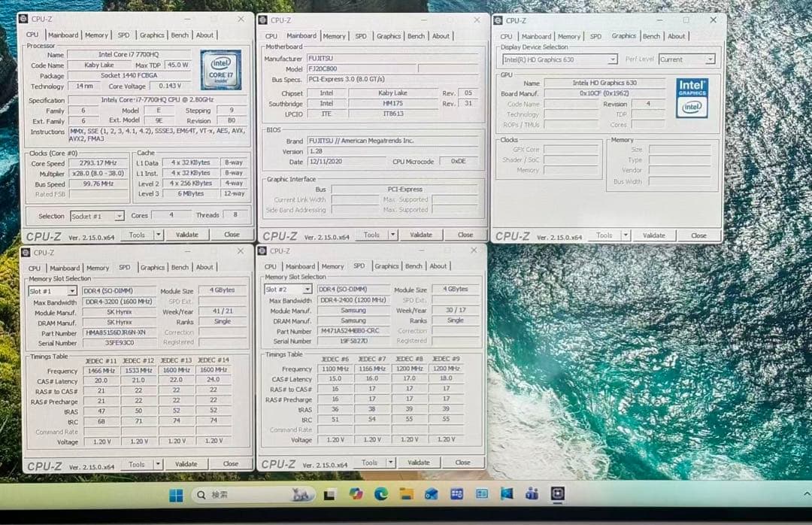Click the CPU-Z icon on the taskbar
812x525 pixels.
click(x=558, y=493)
